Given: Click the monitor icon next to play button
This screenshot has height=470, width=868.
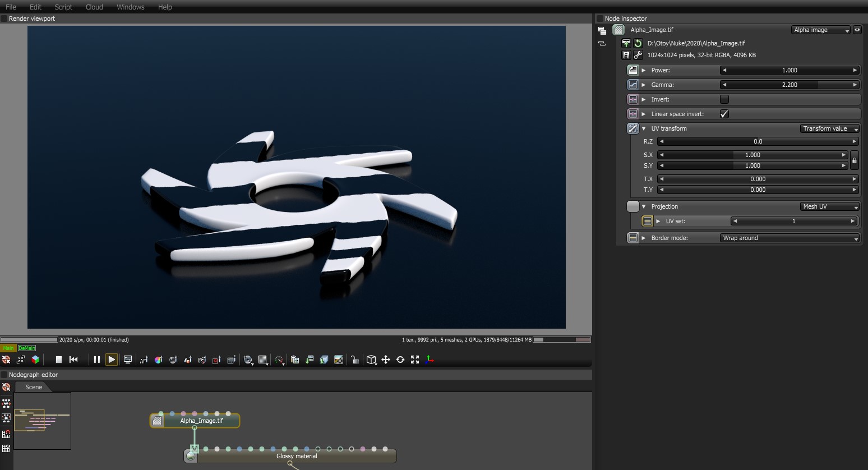Looking at the screenshot, I should coord(128,360).
